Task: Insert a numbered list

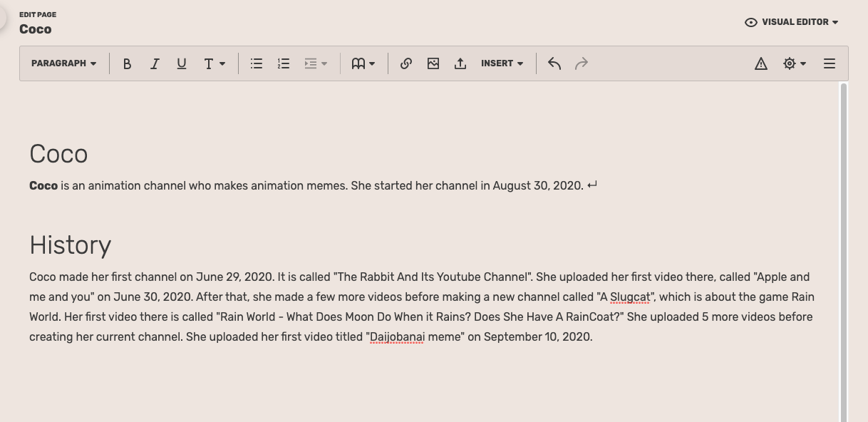Action: tap(283, 63)
